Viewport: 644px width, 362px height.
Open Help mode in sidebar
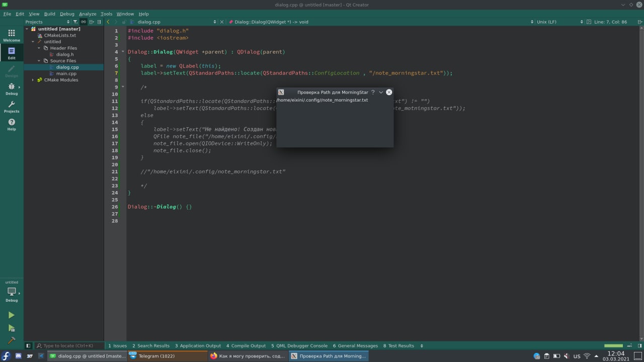tap(12, 125)
